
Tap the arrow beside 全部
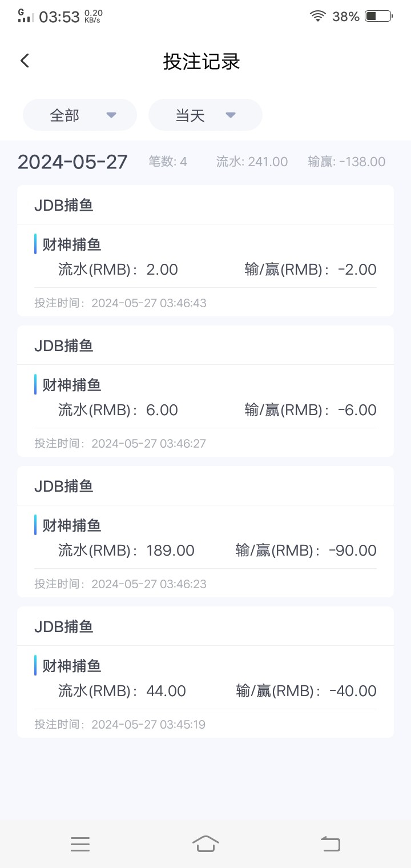tap(111, 115)
